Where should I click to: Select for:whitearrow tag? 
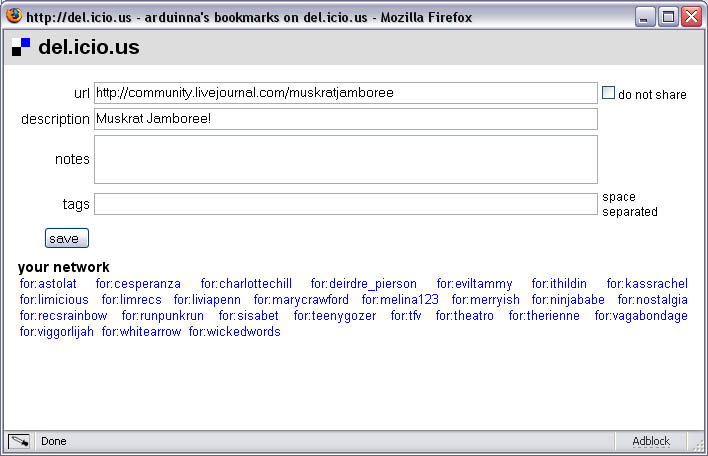[x=141, y=332]
